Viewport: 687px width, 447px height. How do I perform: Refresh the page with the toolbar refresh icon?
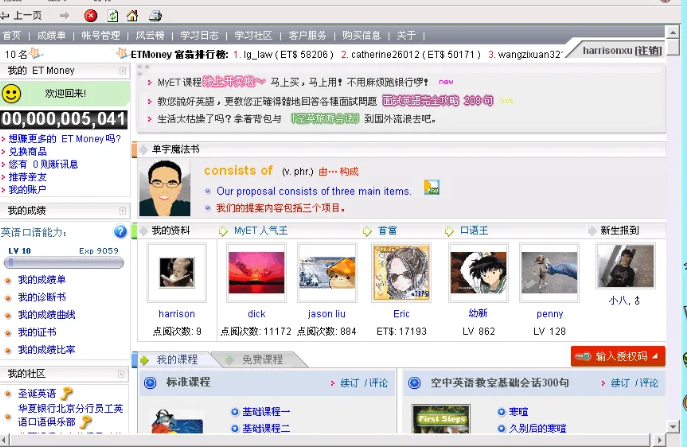[x=113, y=16]
